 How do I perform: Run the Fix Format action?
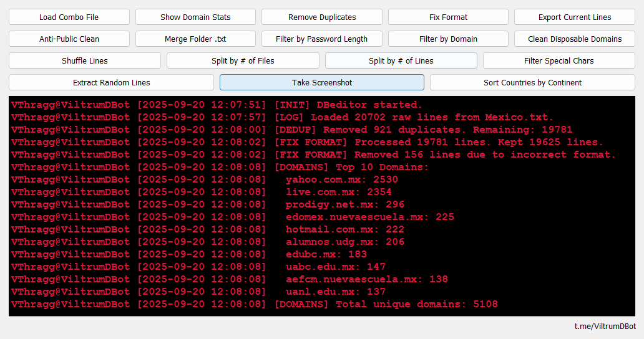click(448, 17)
